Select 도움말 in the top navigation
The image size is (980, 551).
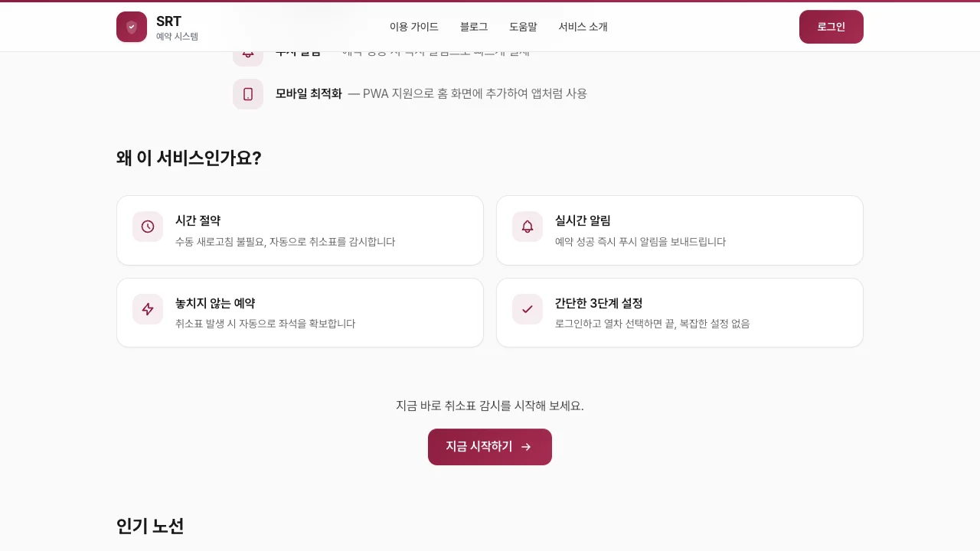coord(523,27)
